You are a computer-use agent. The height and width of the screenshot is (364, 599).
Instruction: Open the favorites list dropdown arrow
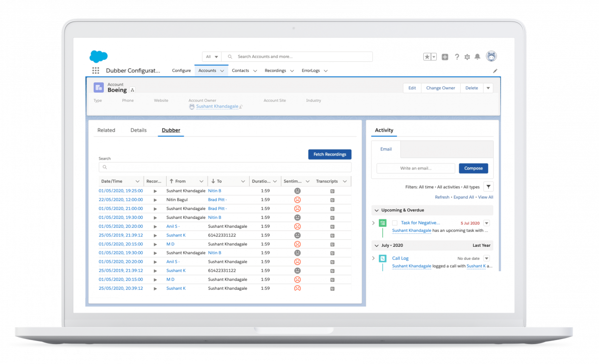pos(434,57)
